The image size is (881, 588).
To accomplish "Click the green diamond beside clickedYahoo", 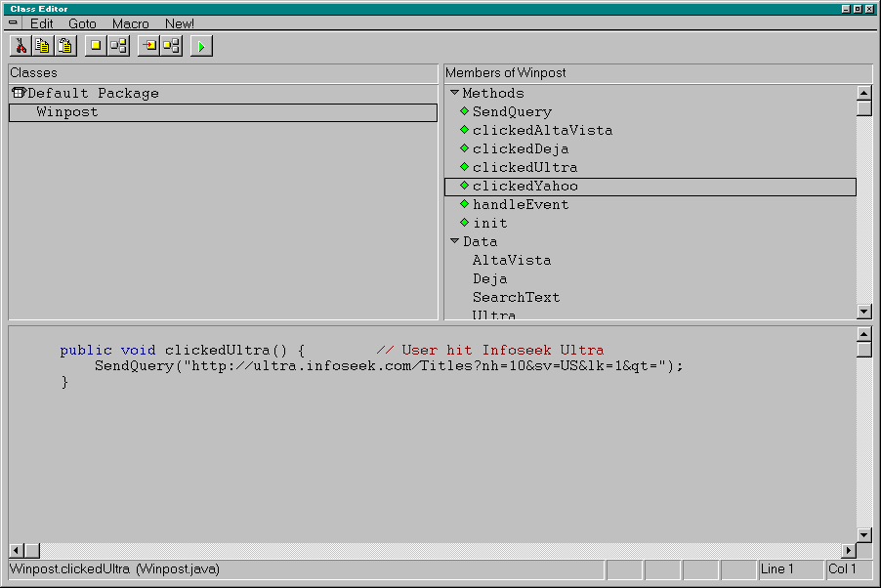I will (464, 185).
